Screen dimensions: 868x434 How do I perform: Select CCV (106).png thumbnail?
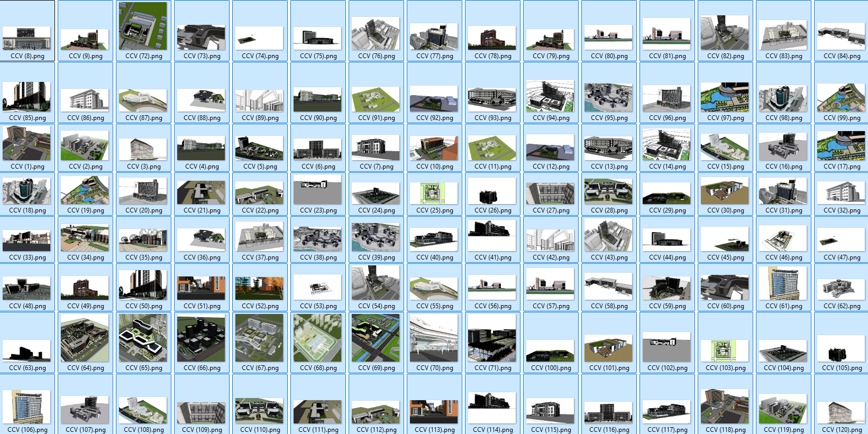click(27, 407)
